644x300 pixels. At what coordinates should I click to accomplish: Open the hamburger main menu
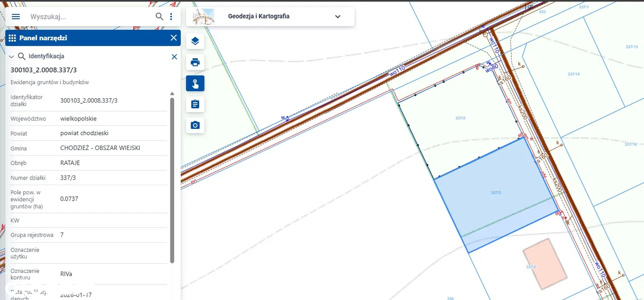click(16, 17)
